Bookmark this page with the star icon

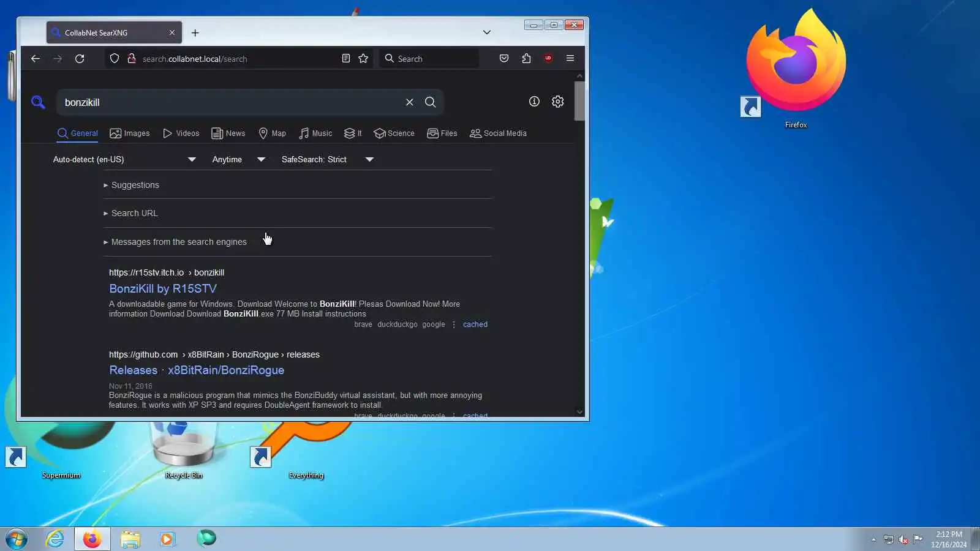point(363,59)
